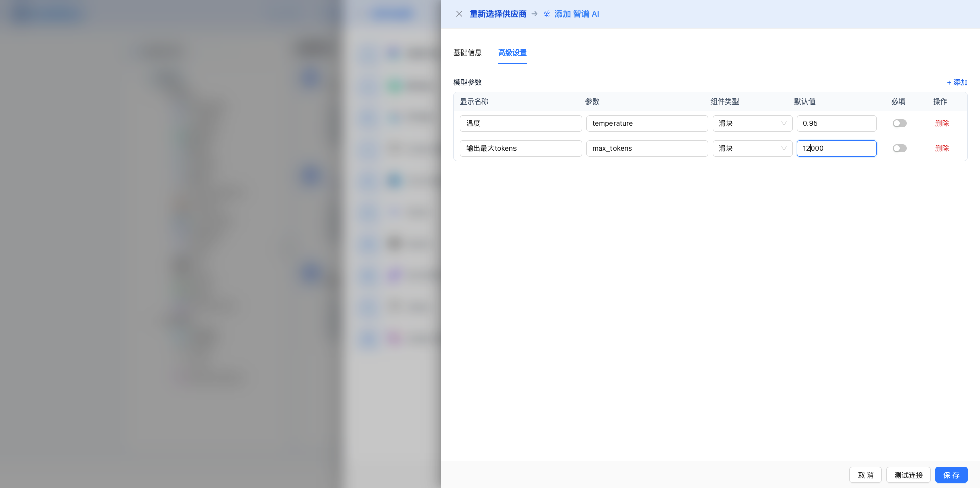Click 测试连接 to test connection
The image size is (980, 488).
[908, 475]
